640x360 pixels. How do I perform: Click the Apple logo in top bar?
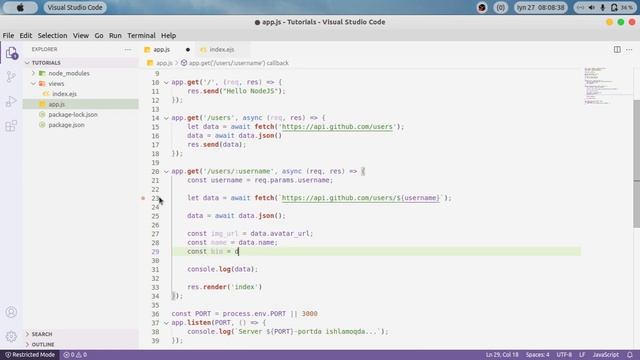[20, 7]
